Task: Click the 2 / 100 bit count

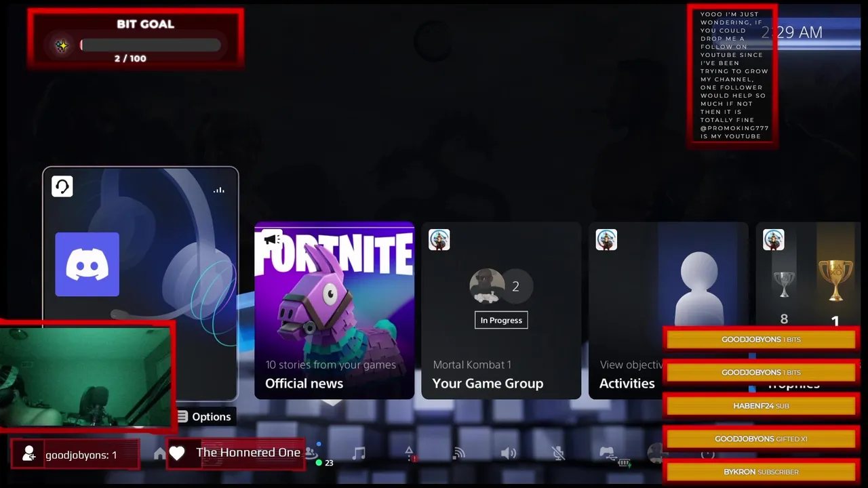Action: [130, 58]
